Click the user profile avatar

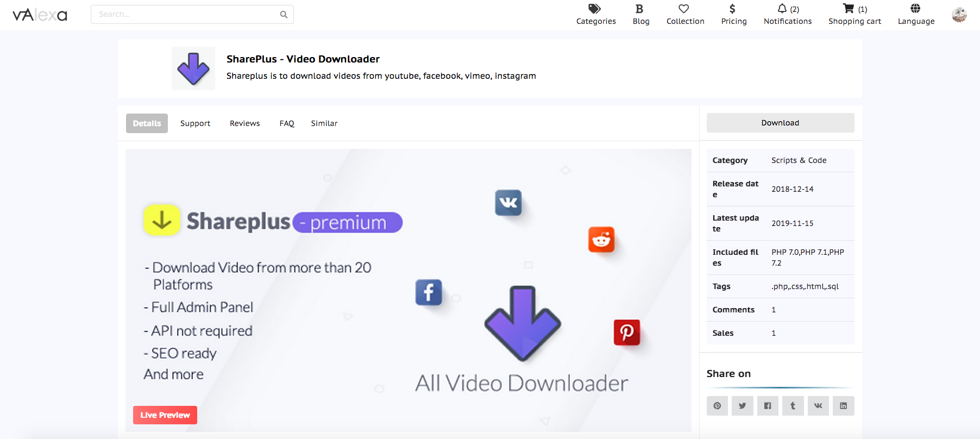(x=959, y=15)
